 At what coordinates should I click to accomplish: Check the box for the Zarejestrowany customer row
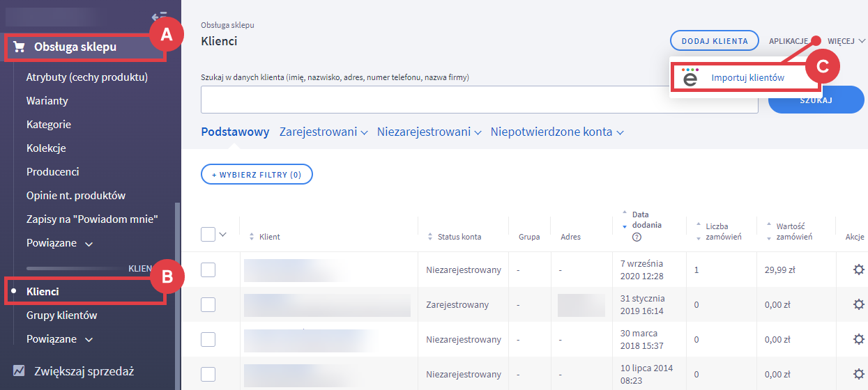tap(208, 304)
